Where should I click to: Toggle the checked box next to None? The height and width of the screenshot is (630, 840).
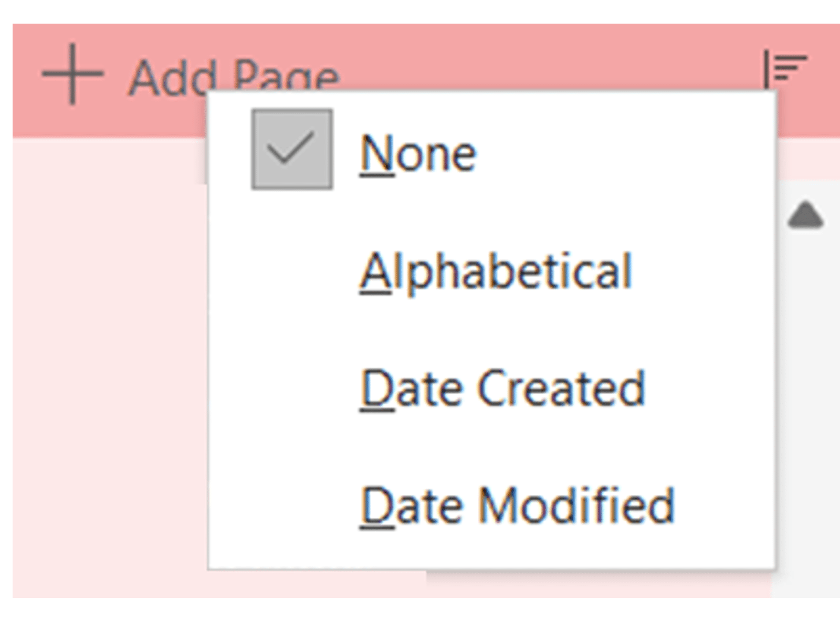coord(291,150)
